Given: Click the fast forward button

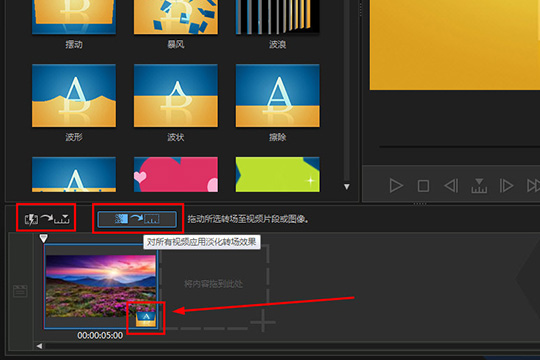Looking at the screenshot, I should point(533,186).
